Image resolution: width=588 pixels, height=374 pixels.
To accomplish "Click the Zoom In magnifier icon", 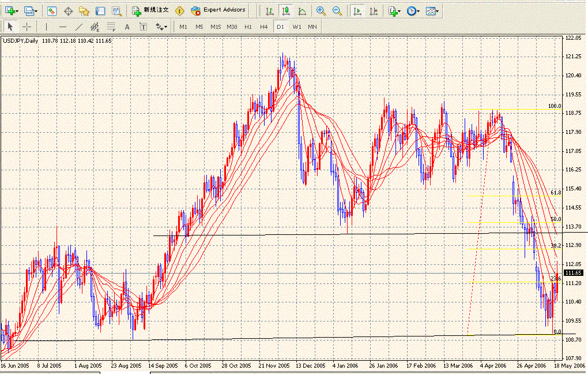I will [321, 10].
